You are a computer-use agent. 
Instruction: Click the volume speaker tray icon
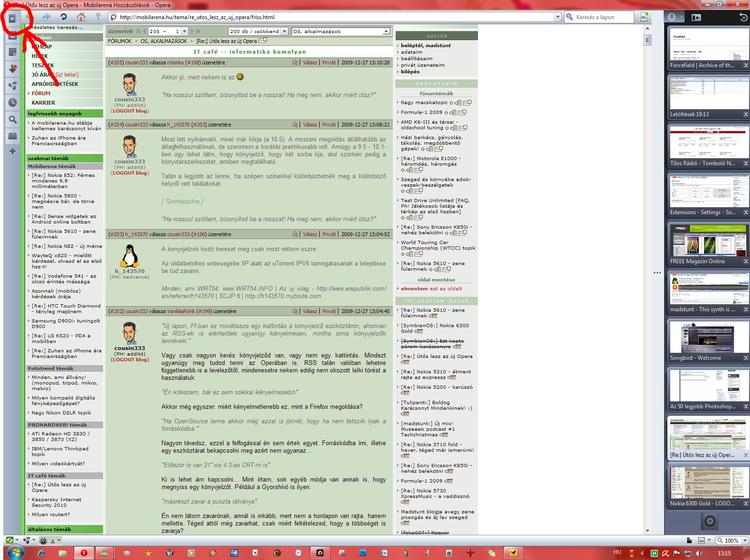coord(699,553)
